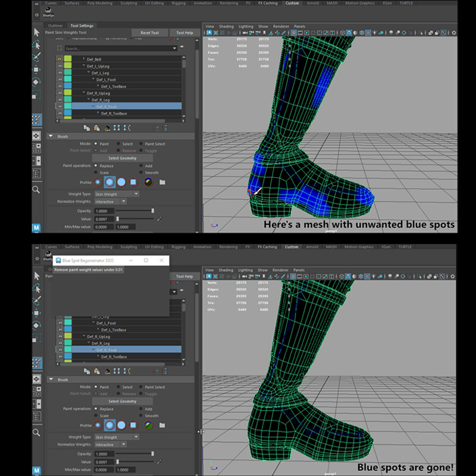The width and height of the screenshot is (476, 476).
Task: Click the value eyedropper icon in top panel
Action: click(x=159, y=219)
